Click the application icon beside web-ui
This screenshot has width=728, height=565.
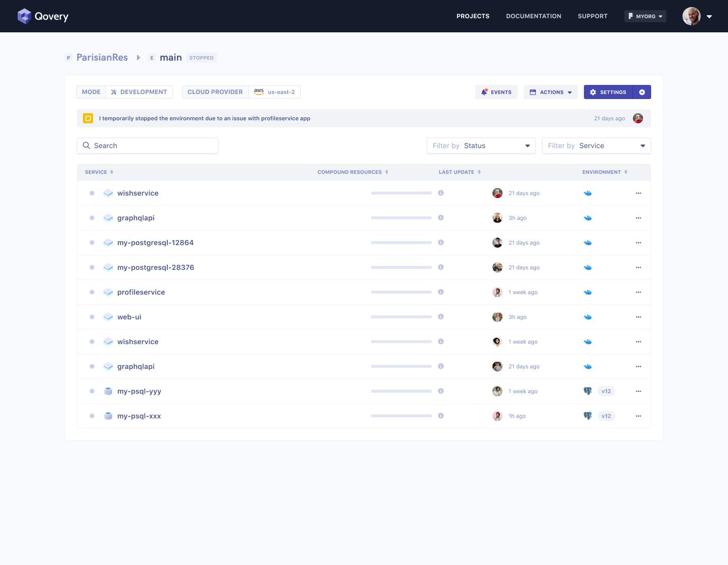coord(108,317)
